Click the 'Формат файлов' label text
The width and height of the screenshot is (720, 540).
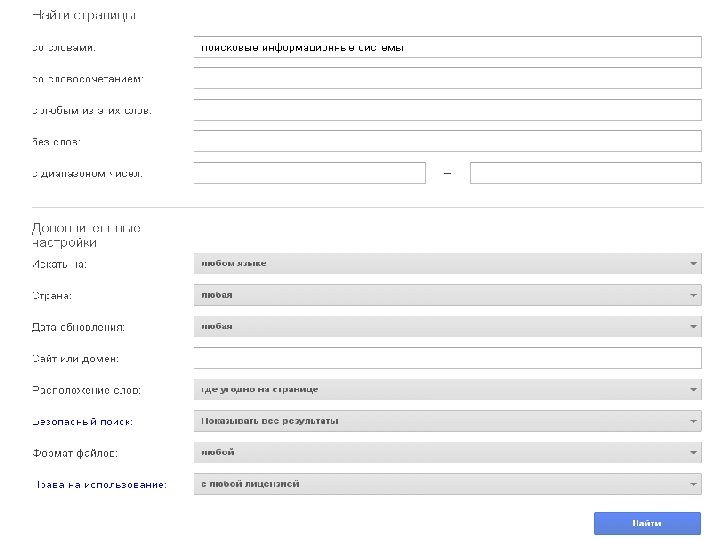[x=75, y=453]
